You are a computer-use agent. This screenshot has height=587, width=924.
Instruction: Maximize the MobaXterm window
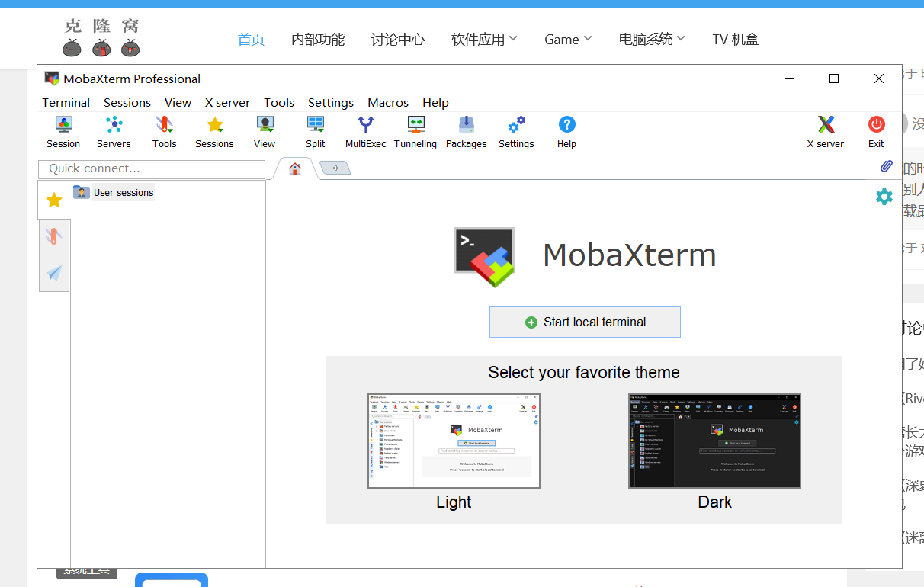click(834, 79)
